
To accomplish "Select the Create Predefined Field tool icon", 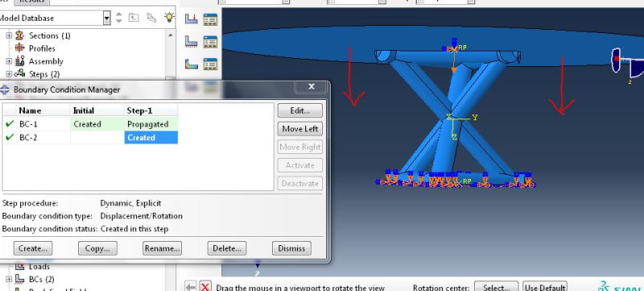I will 192,64.
